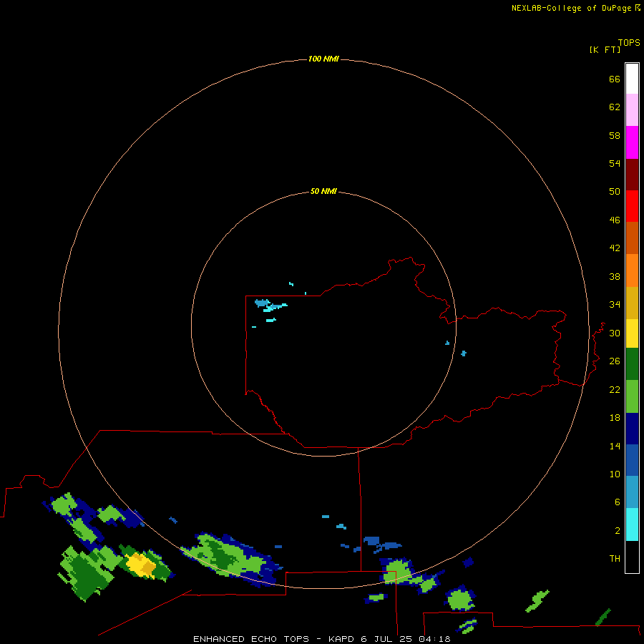Click the '42' legend value

tap(615, 248)
